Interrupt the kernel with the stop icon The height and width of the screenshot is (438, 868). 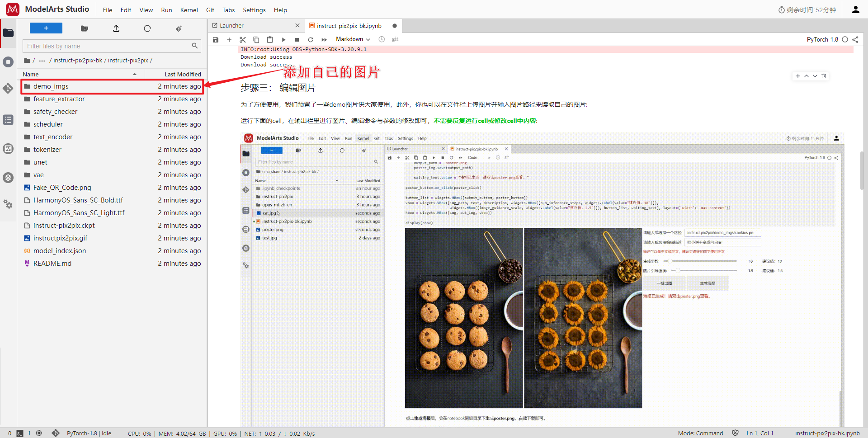click(x=297, y=40)
